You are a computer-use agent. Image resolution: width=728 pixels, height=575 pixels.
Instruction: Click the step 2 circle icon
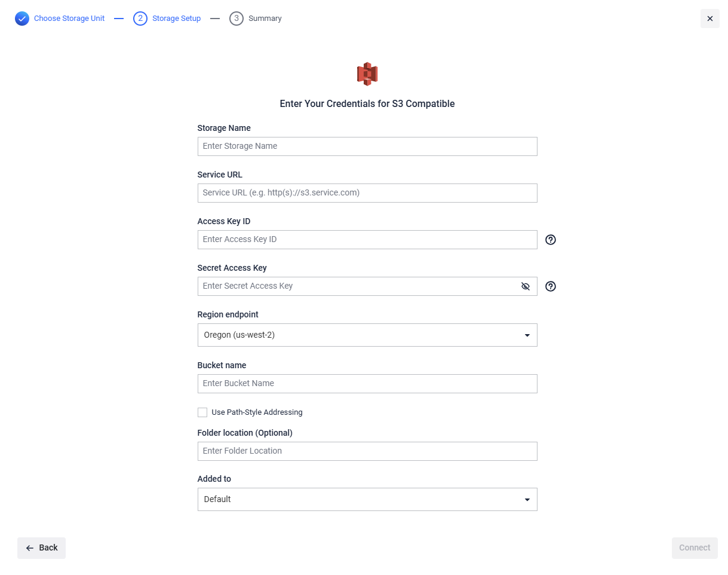pyautogui.click(x=140, y=19)
